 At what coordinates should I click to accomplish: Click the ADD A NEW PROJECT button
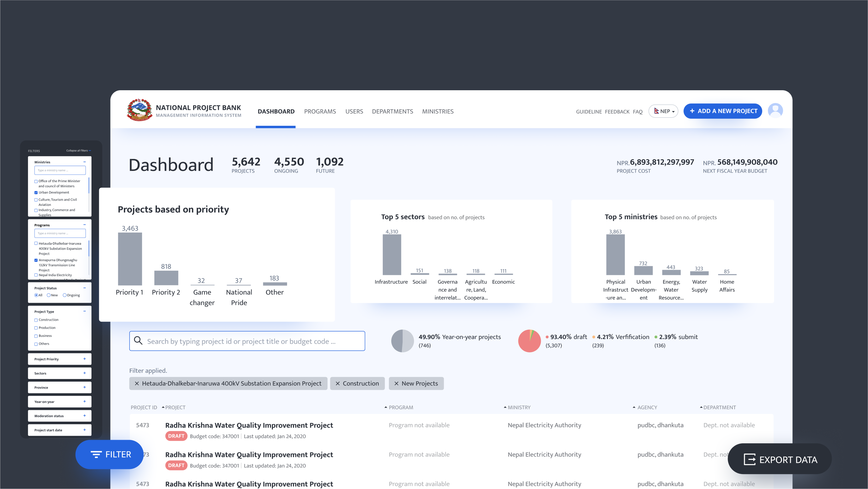click(x=723, y=111)
